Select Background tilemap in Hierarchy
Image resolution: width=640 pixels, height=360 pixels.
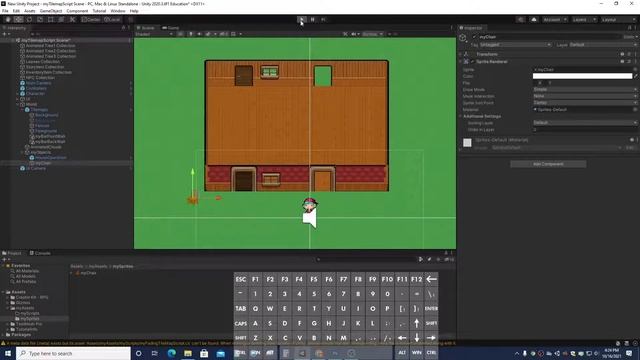point(47,115)
